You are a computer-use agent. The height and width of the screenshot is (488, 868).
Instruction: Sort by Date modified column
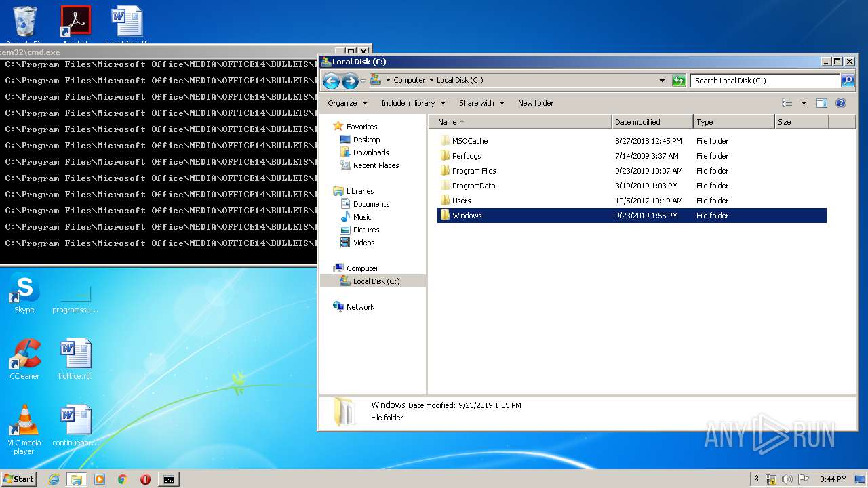pos(652,122)
